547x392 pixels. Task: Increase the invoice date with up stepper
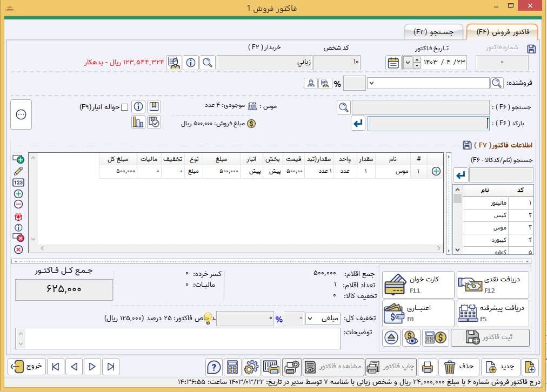417,59
